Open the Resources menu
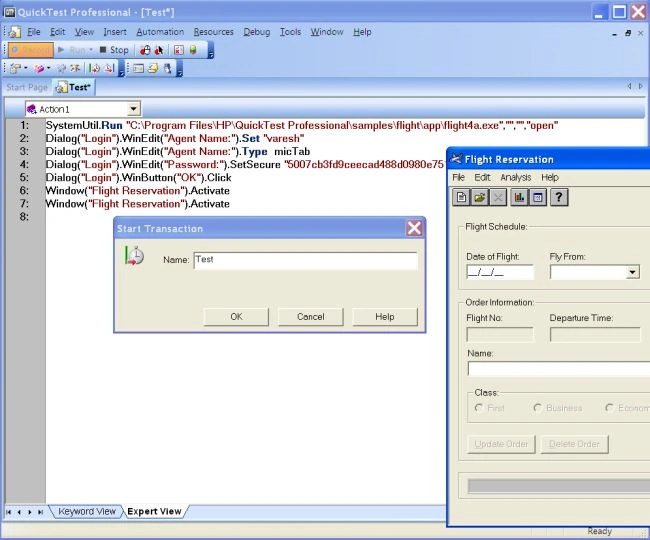Screen dimensions: 650x540 [x=213, y=32]
